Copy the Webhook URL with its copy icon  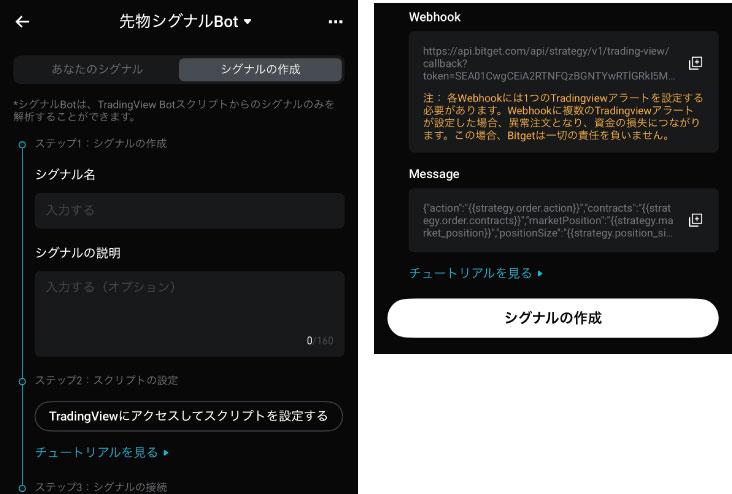[696, 63]
